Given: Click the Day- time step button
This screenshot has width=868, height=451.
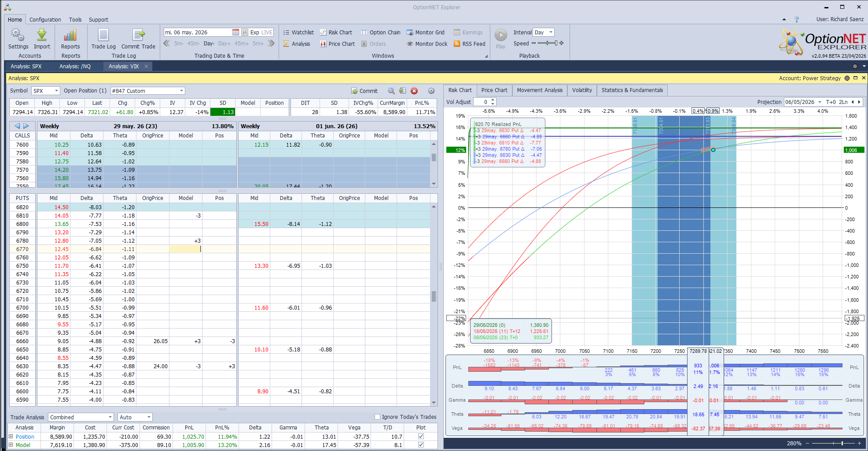Looking at the screenshot, I should (x=209, y=44).
